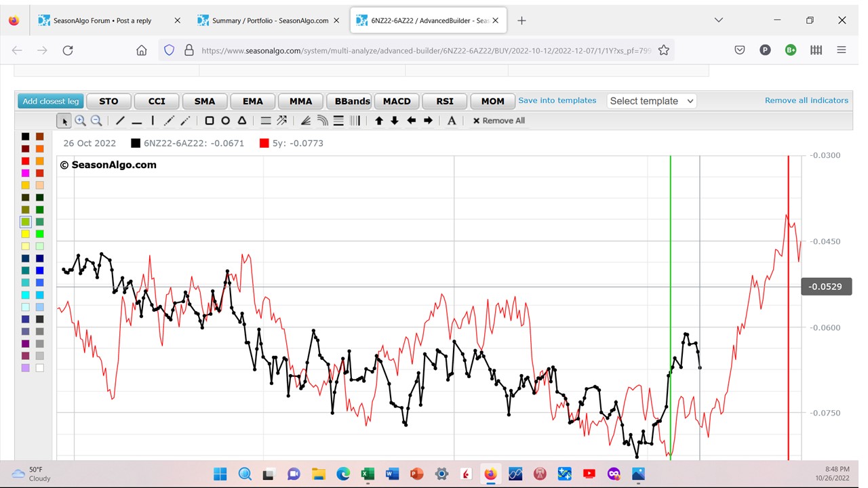Pick the black color swatch
The width and height of the screenshot is (868, 488).
(25, 136)
